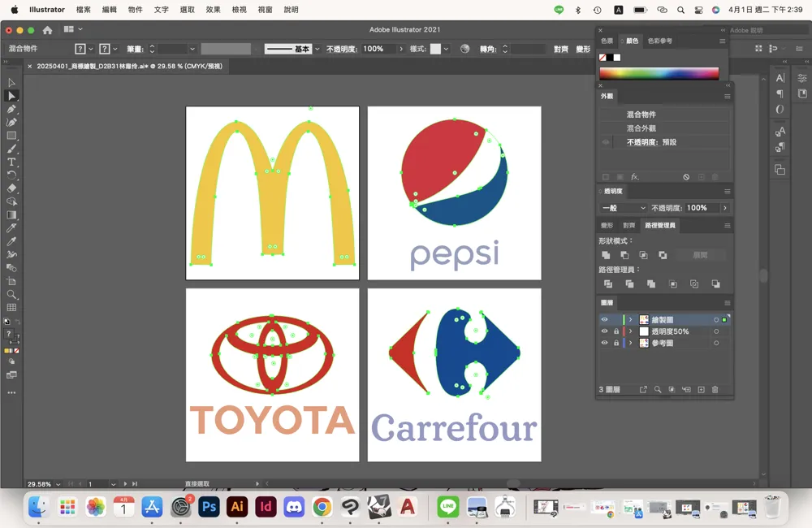Open the 樣式 graphic style dropdown
812x528 pixels.
pos(446,49)
